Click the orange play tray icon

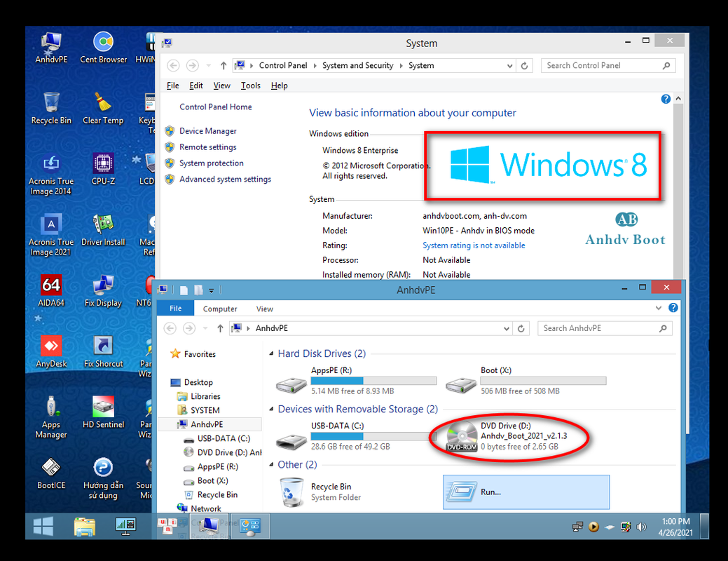tap(593, 527)
